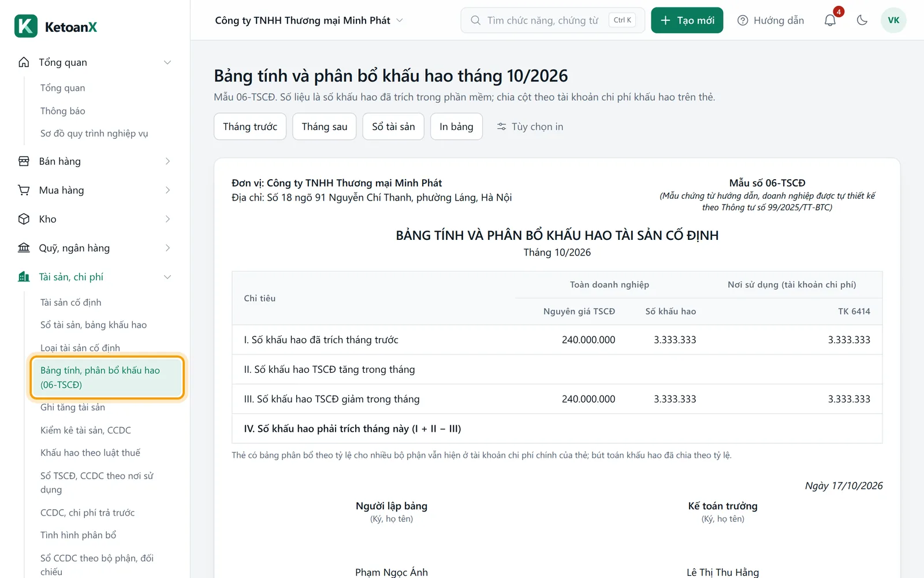
Task: Select Tài sản cố định menu item
Action: coord(70,302)
